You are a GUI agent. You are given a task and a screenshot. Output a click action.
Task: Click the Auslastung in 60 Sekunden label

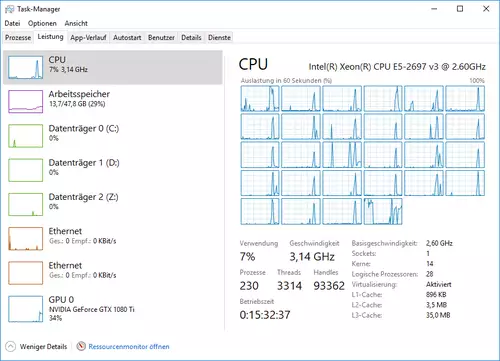[x=286, y=81]
